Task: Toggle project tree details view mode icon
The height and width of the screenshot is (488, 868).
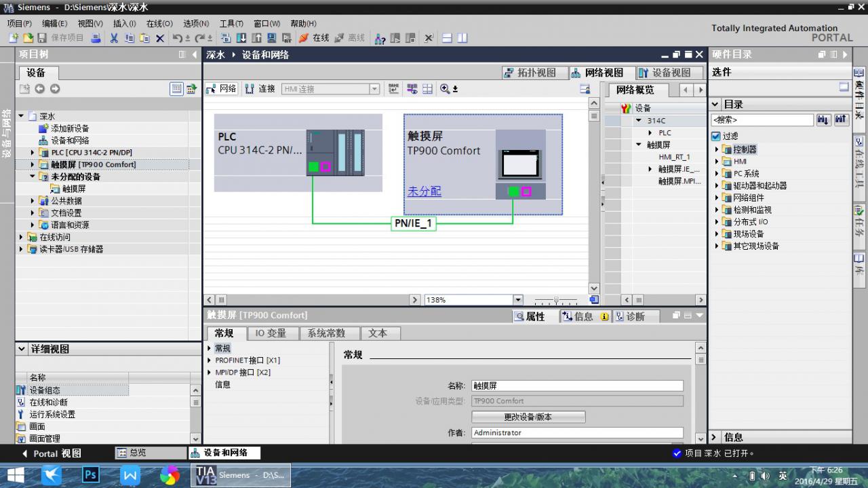Action: (176, 89)
